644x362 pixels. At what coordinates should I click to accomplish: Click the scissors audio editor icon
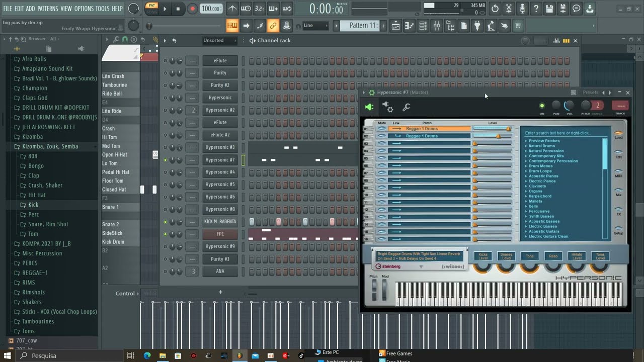point(509,9)
